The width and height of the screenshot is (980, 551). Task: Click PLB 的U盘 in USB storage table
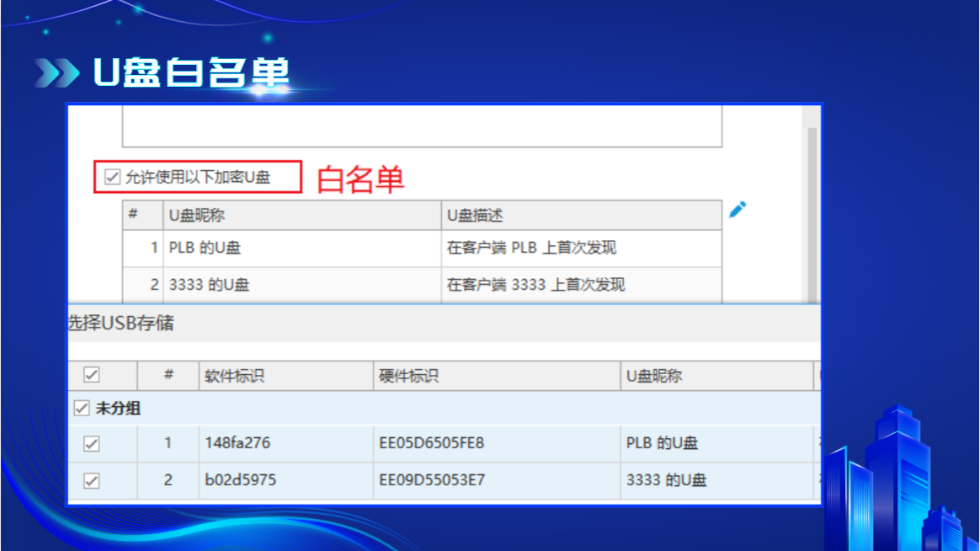pos(662,443)
